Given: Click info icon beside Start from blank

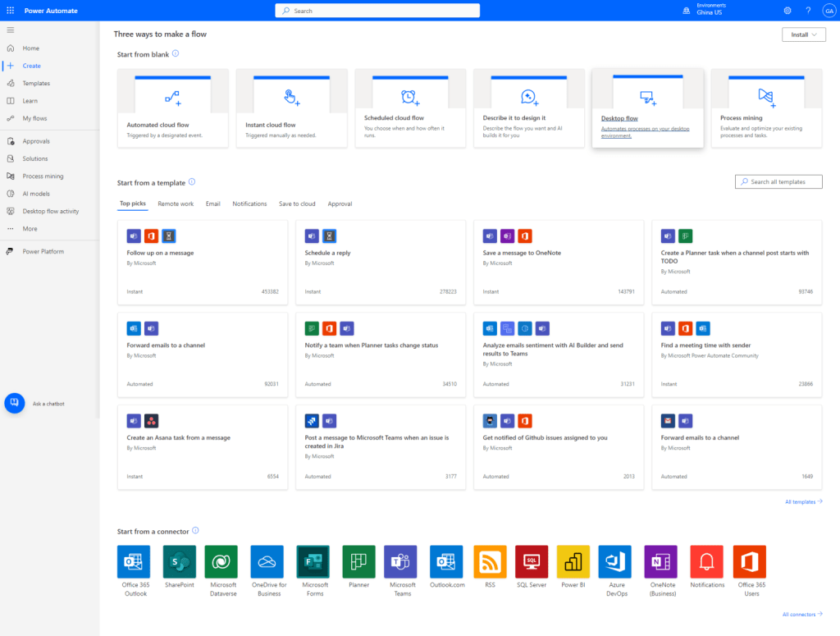Looking at the screenshot, I should pyautogui.click(x=176, y=53).
